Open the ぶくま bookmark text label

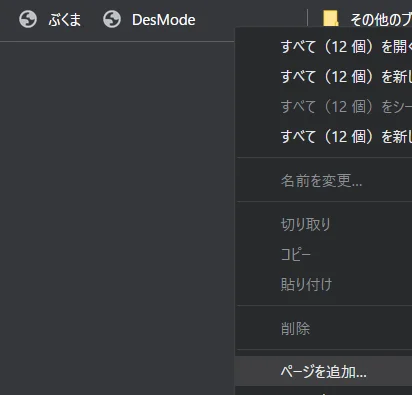point(64,20)
